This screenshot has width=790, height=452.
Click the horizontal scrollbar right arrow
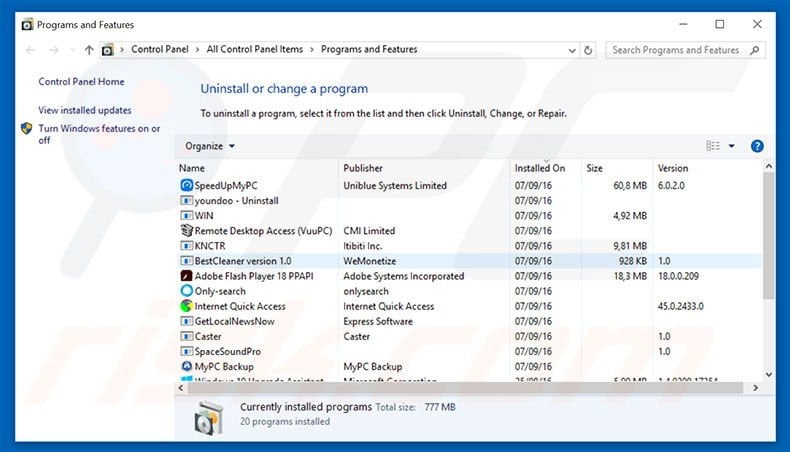[755, 388]
